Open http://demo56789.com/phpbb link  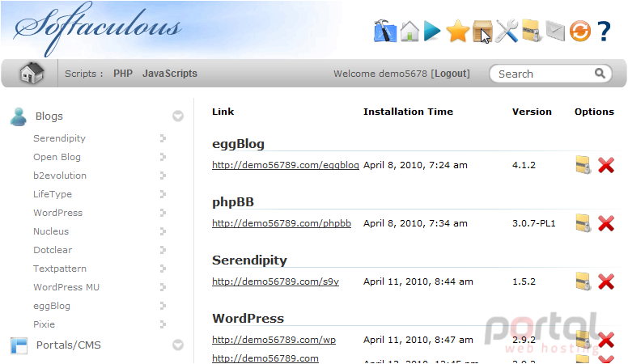pyautogui.click(x=282, y=223)
